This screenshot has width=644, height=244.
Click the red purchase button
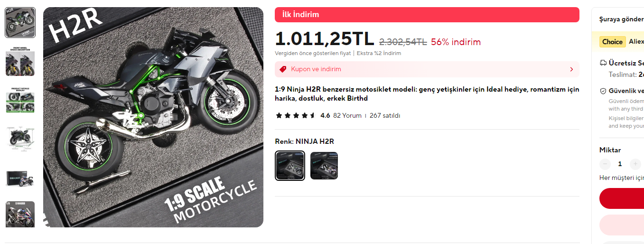(622, 198)
